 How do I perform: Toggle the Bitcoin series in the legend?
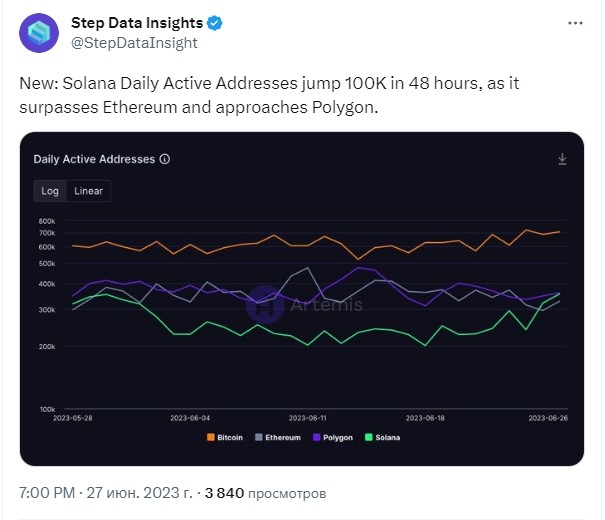225,437
